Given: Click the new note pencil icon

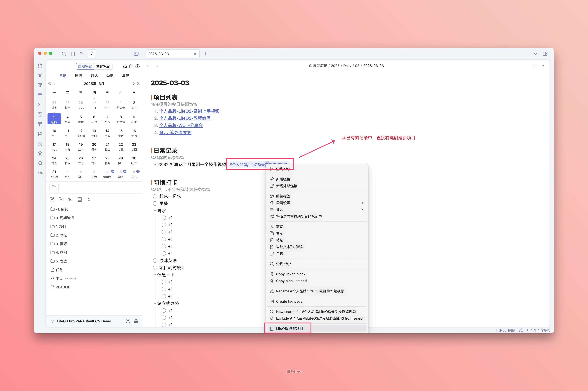Looking at the screenshot, I should 52,199.
